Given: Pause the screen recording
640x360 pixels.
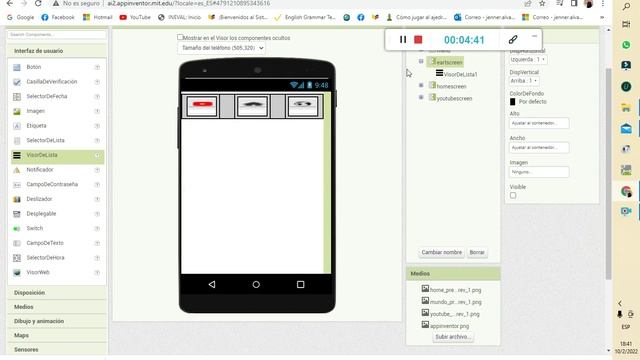Looking at the screenshot, I should pos(403,40).
